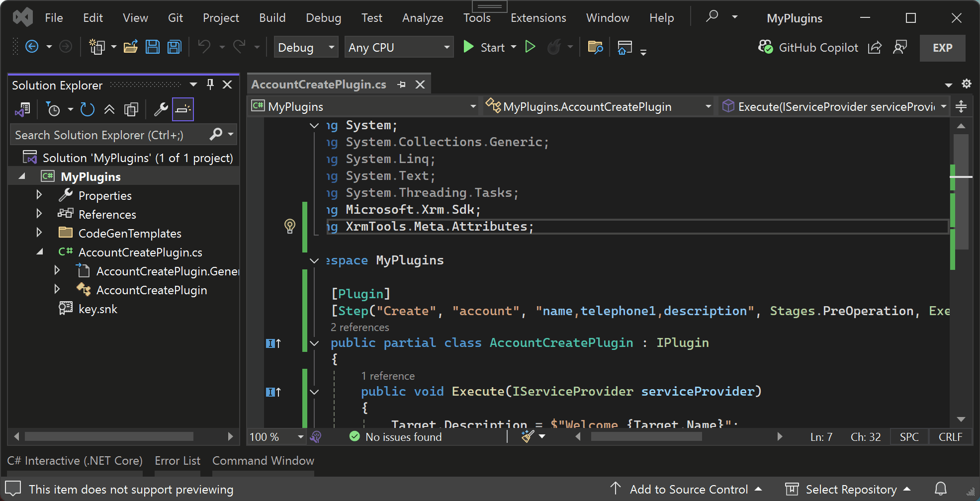This screenshot has width=980, height=501.
Task: Open the 100% zoom level selector
Action: pyautogui.click(x=275, y=436)
